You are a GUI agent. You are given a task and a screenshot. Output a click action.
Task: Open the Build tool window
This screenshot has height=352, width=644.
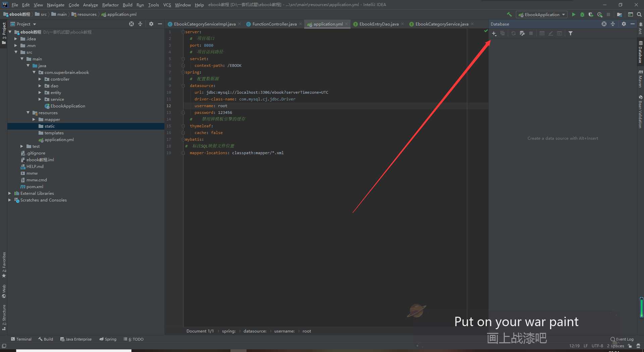pos(46,339)
